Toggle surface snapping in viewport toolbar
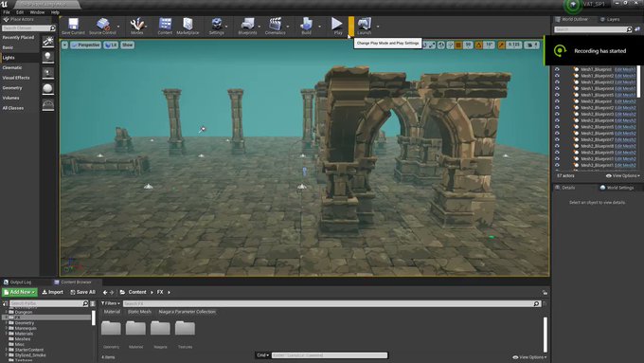This screenshot has width=644, height=363. (450, 45)
